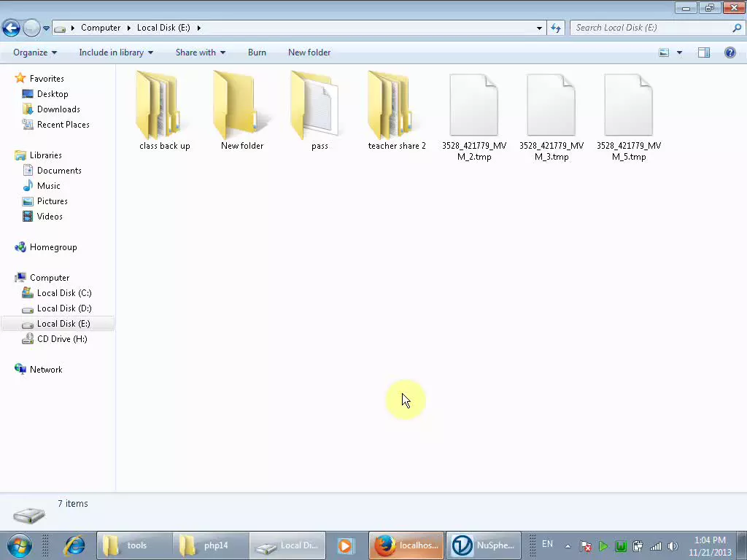
Task: Open the Organize menu
Action: click(x=34, y=52)
